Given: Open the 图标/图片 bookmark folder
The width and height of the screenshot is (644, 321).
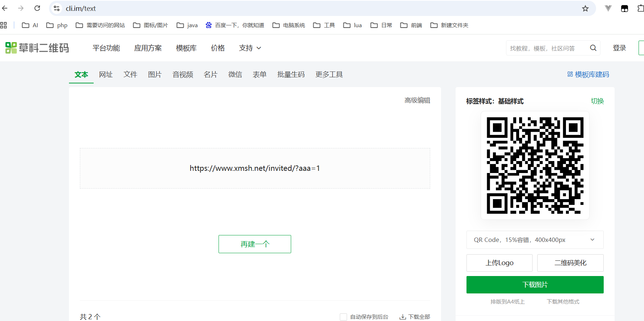Looking at the screenshot, I should [x=151, y=25].
